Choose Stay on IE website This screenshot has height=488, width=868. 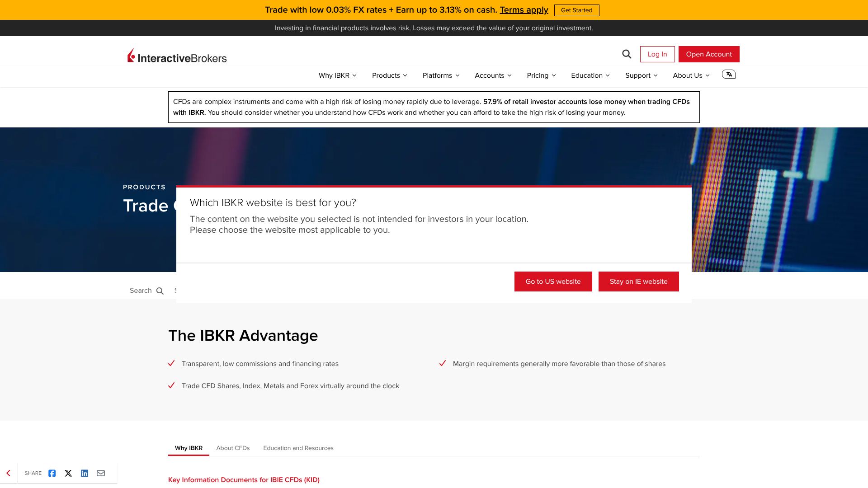pyautogui.click(x=639, y=282)
